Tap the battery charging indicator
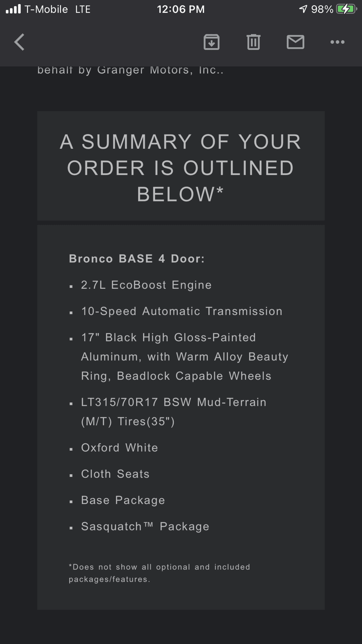362x644 pixels. click(x=346, y=9)
